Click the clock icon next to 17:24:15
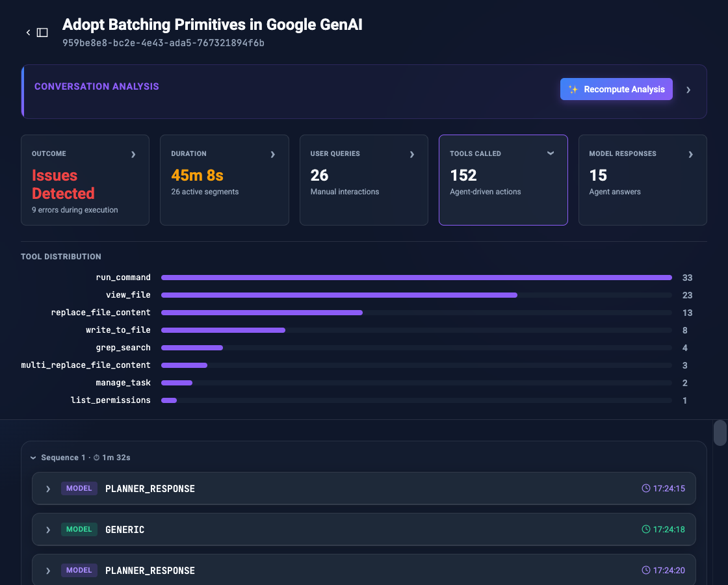 click(646, 488)
